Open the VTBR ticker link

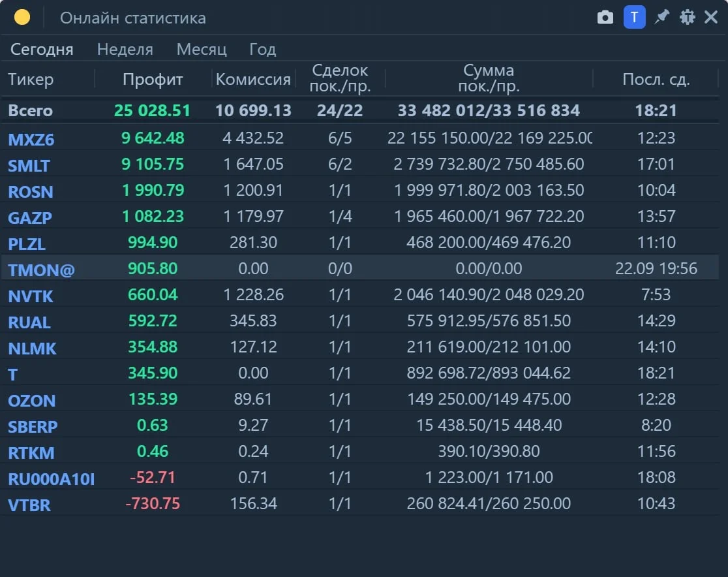point(29,505)
